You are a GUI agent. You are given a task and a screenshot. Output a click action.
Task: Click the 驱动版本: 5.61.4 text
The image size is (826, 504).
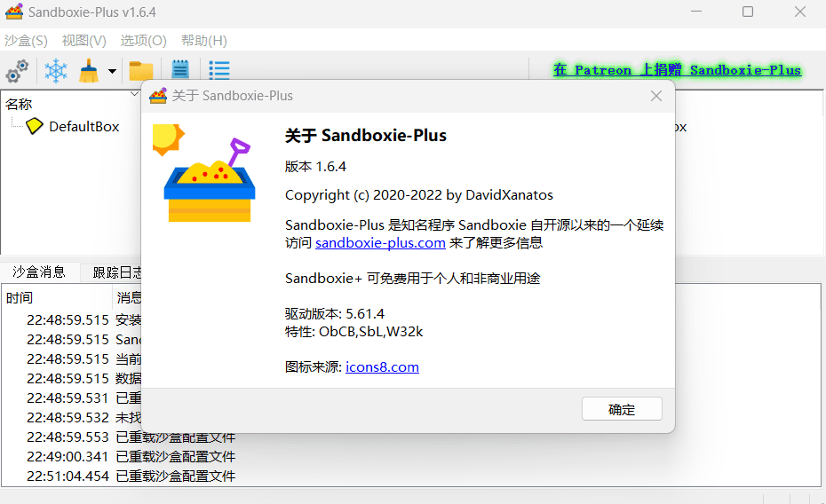(x=335, y=314)
